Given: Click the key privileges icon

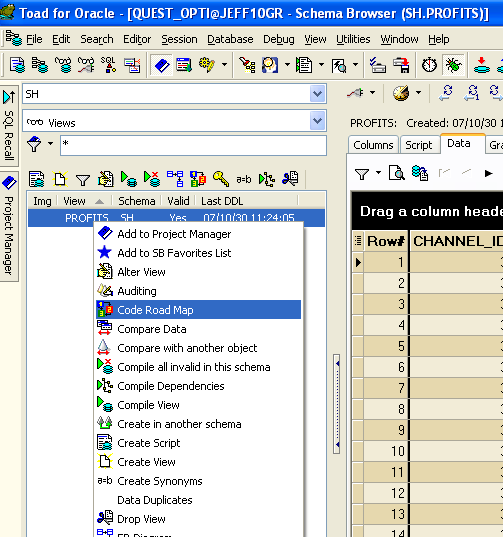Looking at the screenshot, I should [x=221, y=179].
